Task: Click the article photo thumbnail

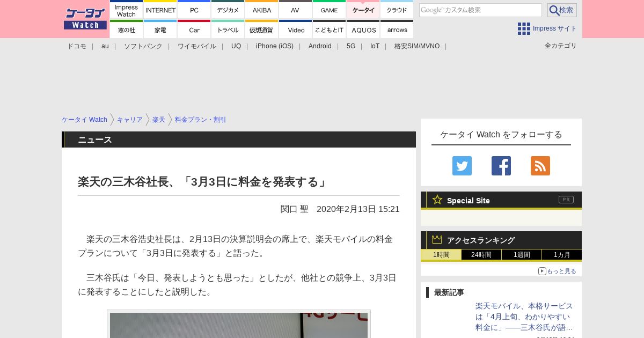Action: 239,325
